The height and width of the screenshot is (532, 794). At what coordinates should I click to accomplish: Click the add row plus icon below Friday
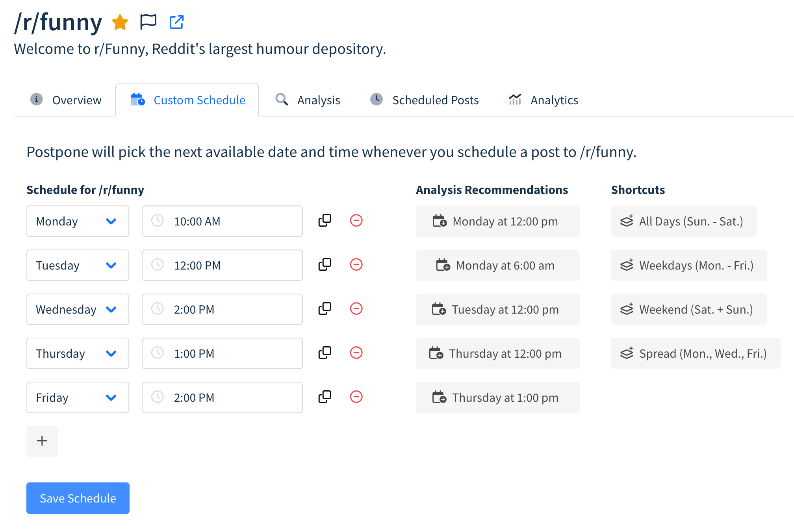coord(42,441)
